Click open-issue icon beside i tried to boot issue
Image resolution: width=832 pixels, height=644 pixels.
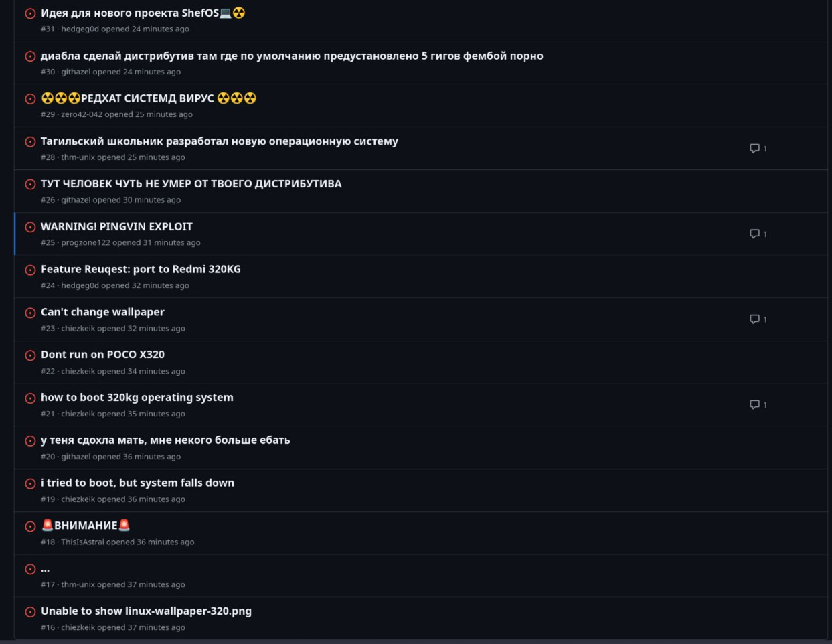pyautogui.click(x=30, y=483)
